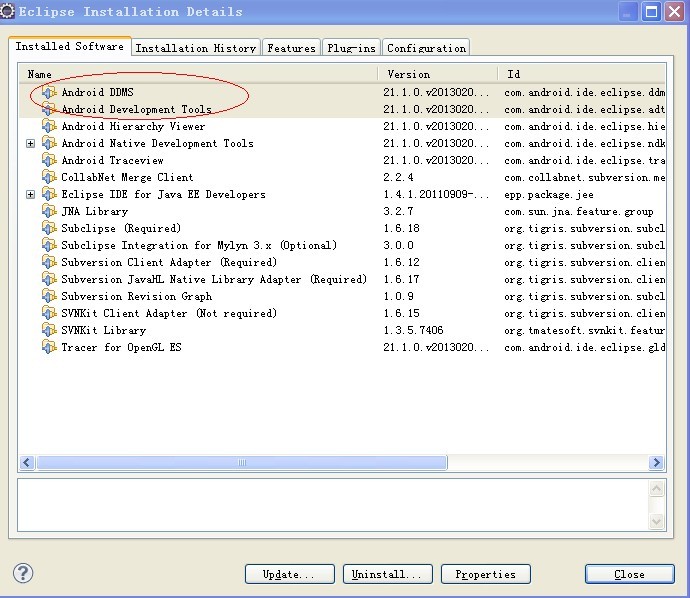Click the Subversion Revision Graph icon

click(49, 296)
